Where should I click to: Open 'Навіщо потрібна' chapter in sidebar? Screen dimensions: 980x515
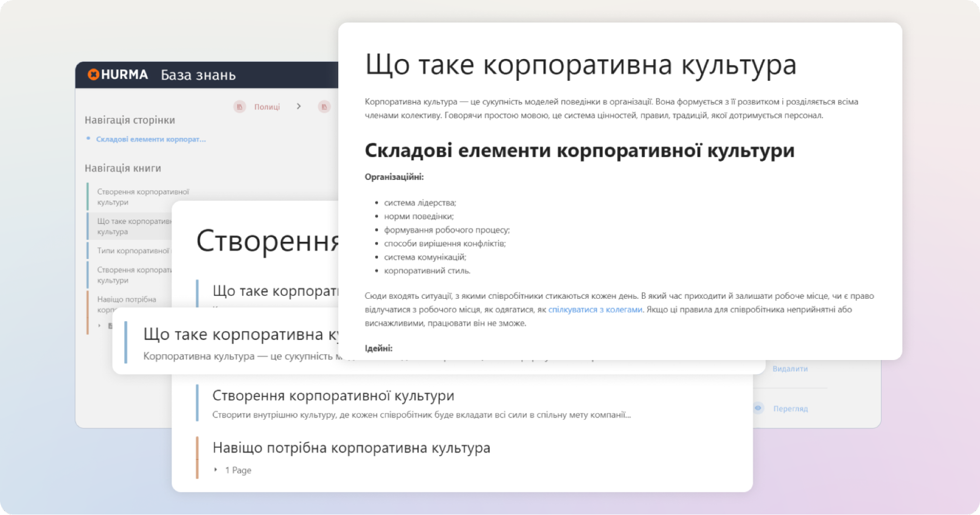[x=126, y=299]
